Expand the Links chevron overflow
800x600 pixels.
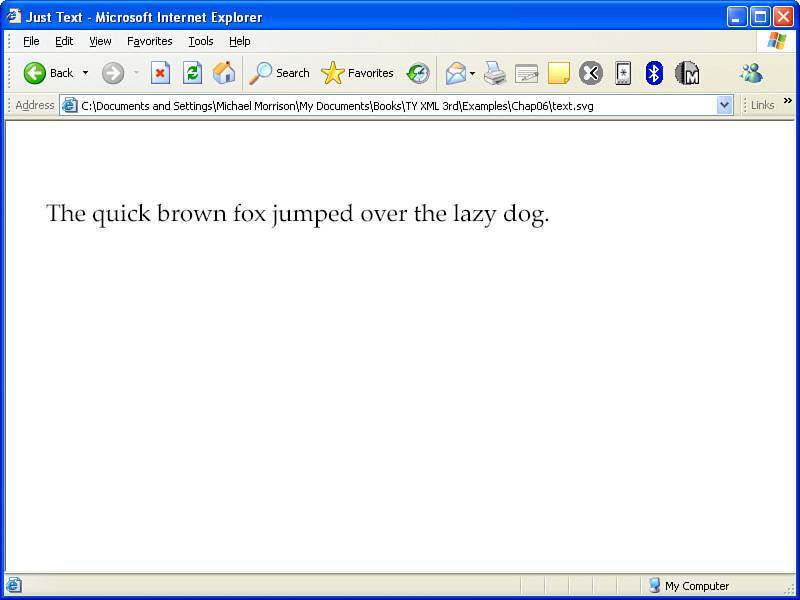788,101
